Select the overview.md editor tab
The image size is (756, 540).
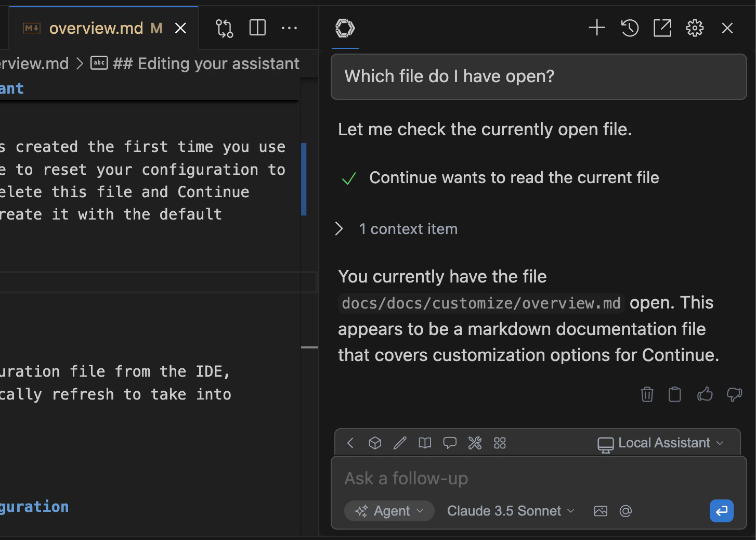pyautogui.click(x=96, y=28)
